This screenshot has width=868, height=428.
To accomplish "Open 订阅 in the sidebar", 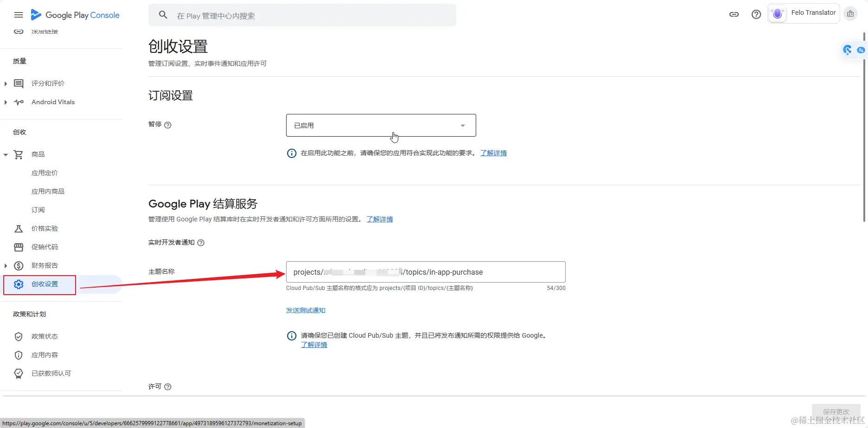I will pyautogui.click(x=38, y=210).
